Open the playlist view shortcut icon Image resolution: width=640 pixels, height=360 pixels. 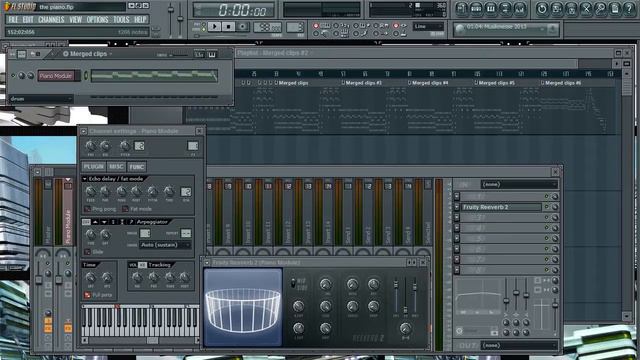462,9
